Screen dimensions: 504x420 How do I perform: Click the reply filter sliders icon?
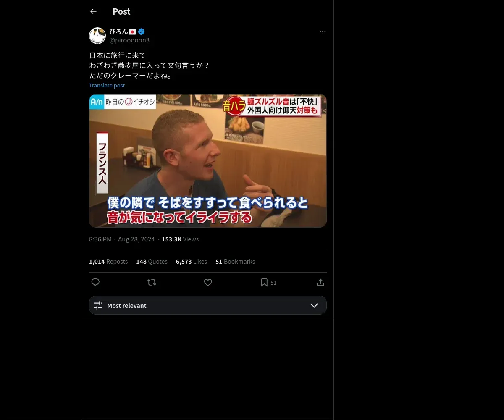98,305
